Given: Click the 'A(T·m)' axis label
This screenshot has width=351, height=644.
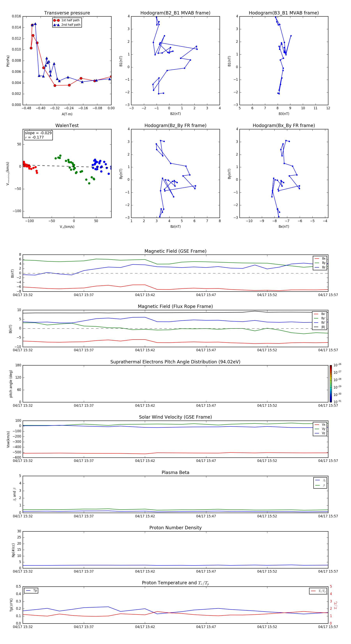Looking at the screenshot, I should pyautogui.click(x=67, y=114).
